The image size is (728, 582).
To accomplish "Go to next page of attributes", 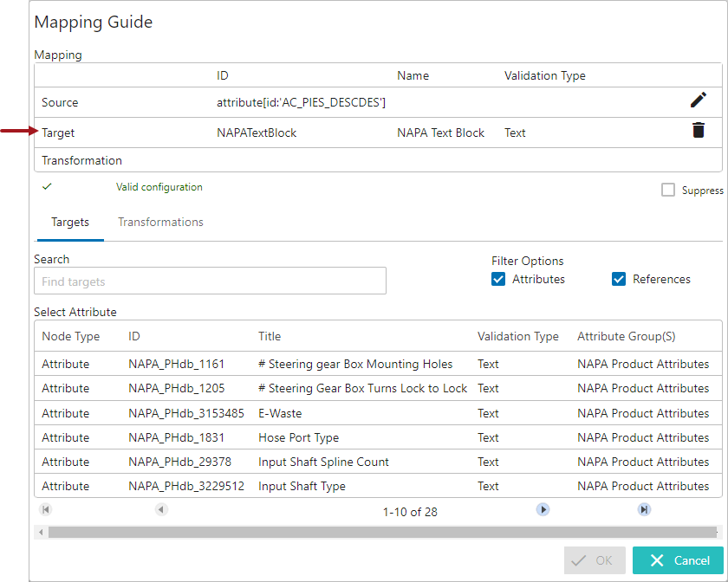I will click(x=543, y=509).
